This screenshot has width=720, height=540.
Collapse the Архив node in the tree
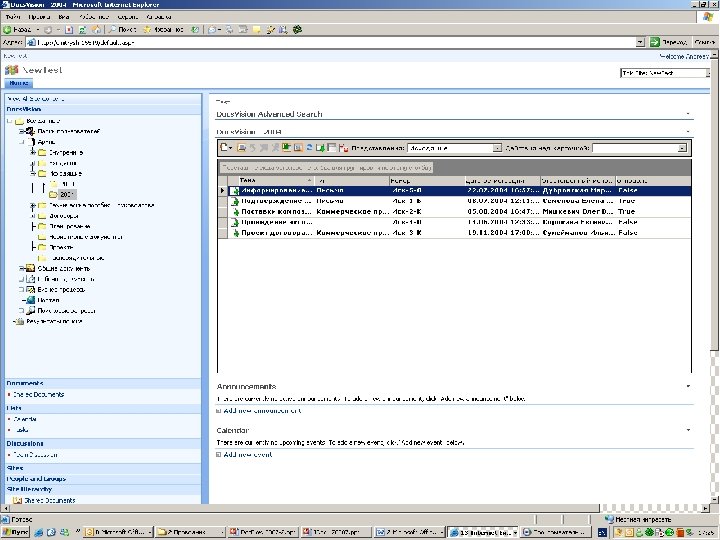[21, 142]
